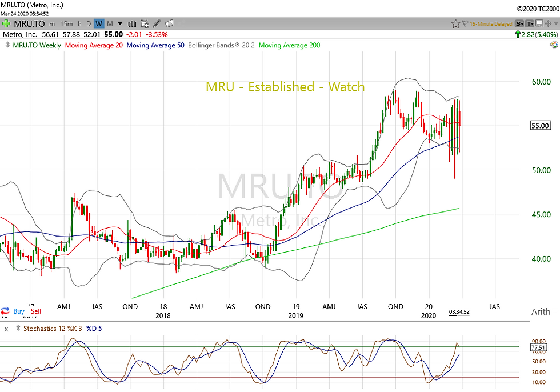This screenshot has height=392, width=560.
Task: Click the Moving Average 200 label
Action: pyautogui.click(x=289, y=45)
